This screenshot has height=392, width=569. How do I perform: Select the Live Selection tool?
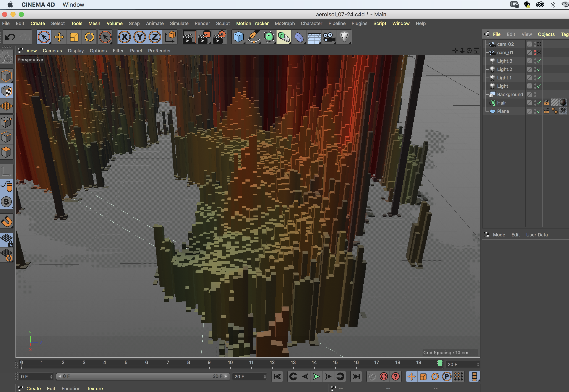(44, 37)
